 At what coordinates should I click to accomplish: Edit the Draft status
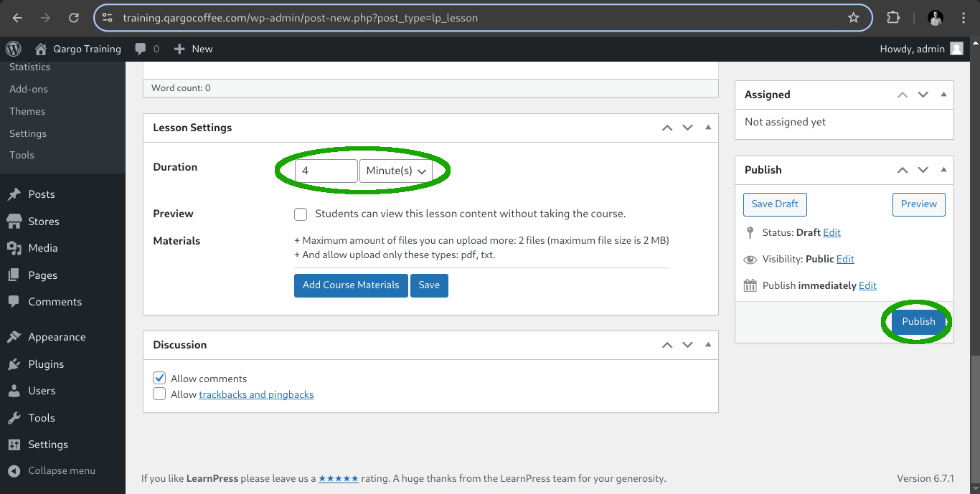(x=831, y=232)
